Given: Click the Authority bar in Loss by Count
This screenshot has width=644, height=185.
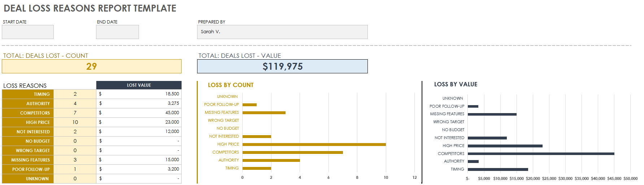Looking at the screenshot, I should (271, 160).
